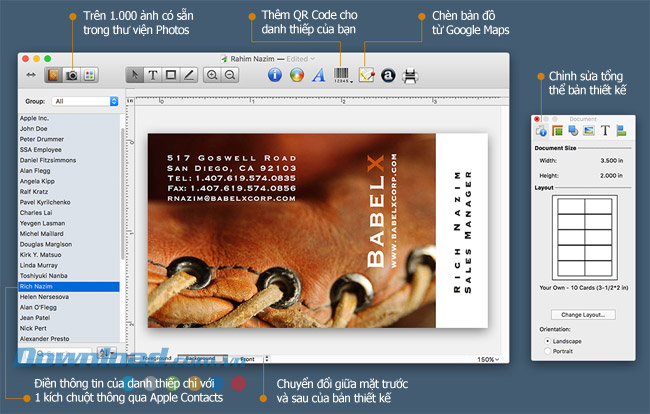
Task: Switch card side with Front stepper
Action: tap(267, 359)
